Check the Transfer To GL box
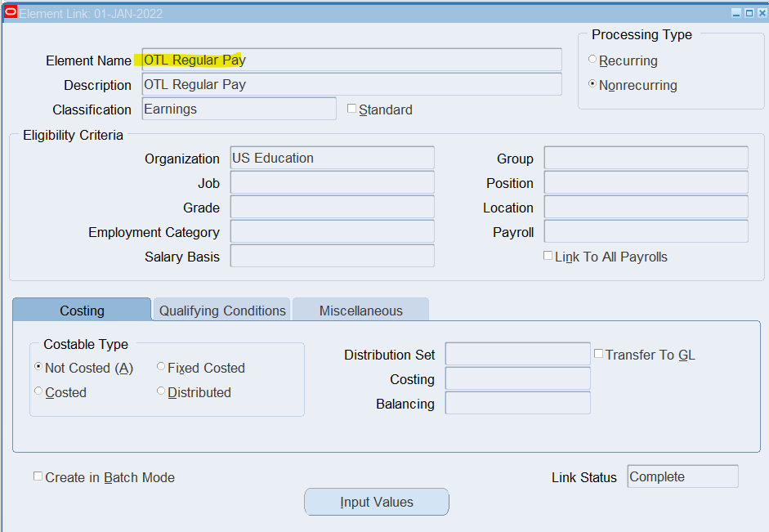Screen dimensions: 769x532 pyautogui.click(x=599, y=354)
